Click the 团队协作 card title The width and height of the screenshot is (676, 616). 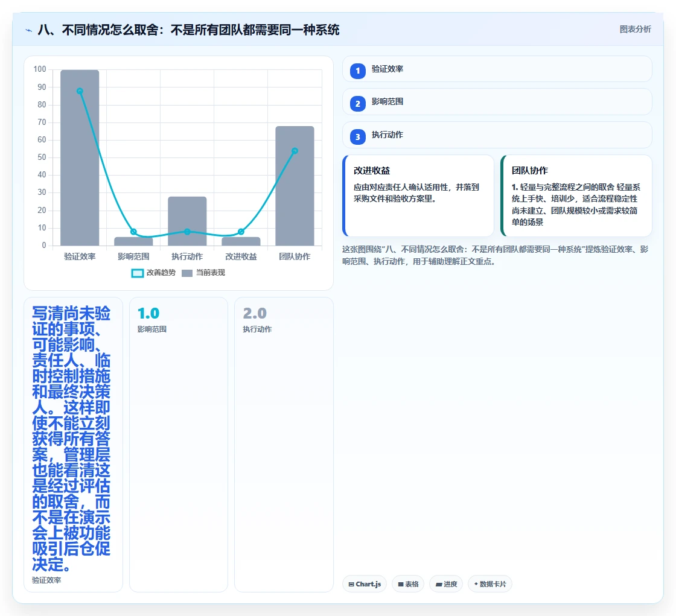click(530, 171)
